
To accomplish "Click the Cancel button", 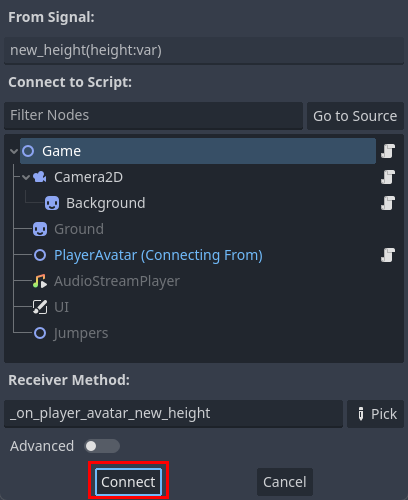I will click(285, 482).
